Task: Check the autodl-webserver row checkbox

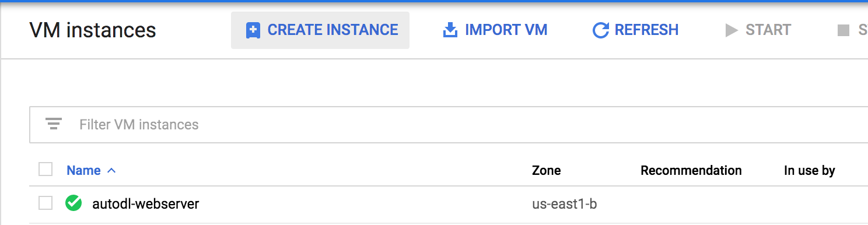Action: coord(45,203)
